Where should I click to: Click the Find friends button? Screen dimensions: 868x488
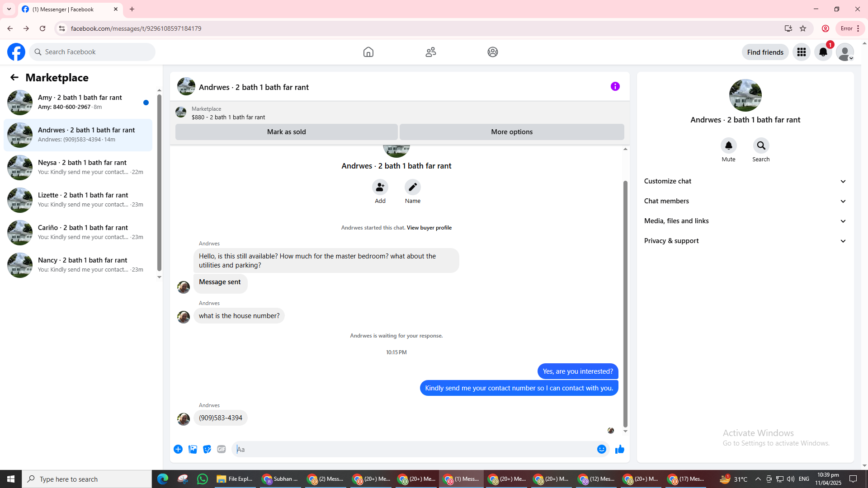765,52
